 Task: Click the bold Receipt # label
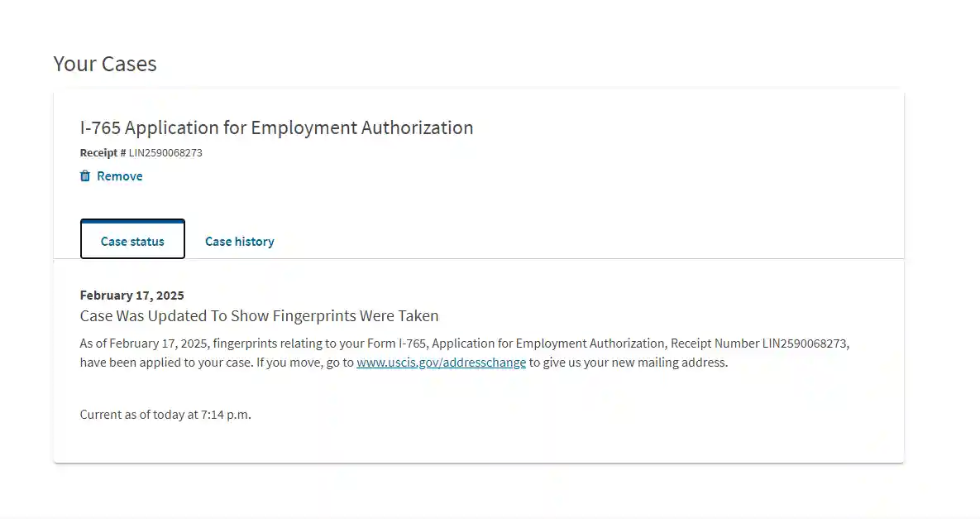pos(103,152)
